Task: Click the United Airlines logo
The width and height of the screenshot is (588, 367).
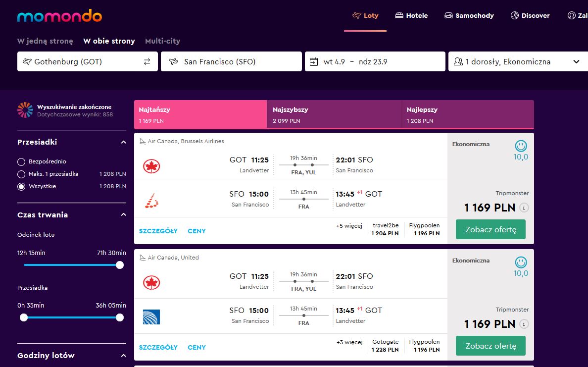Action: (151, 316)
